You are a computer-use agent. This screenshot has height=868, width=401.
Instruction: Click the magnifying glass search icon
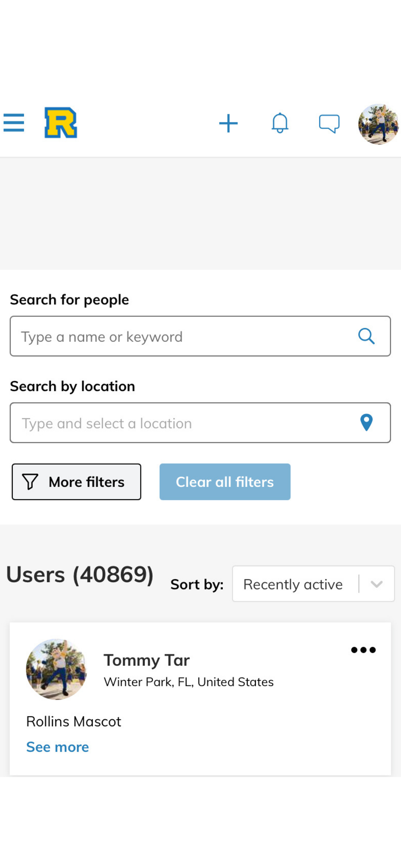pos(366,336)
